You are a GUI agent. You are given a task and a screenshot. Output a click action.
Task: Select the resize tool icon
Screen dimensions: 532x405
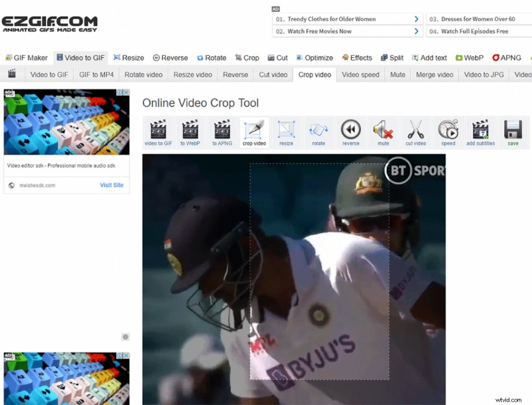click(x=286, y=132)
